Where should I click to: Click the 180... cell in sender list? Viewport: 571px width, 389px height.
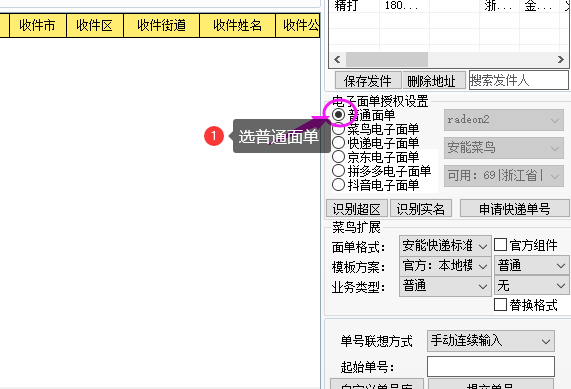pyautogui.click(x=404, y=6)
